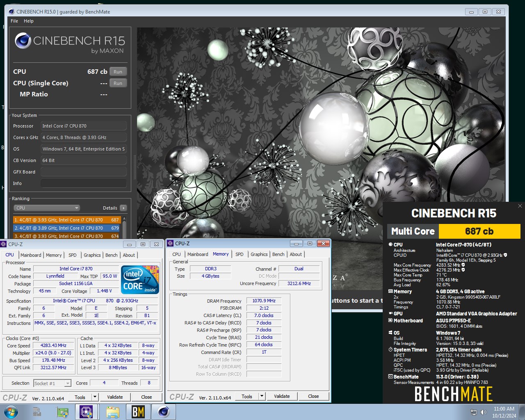This screenshot has width=525, height=420.
Task: Open CPU-Z from the taskbar
Action: tap(86, 412)
